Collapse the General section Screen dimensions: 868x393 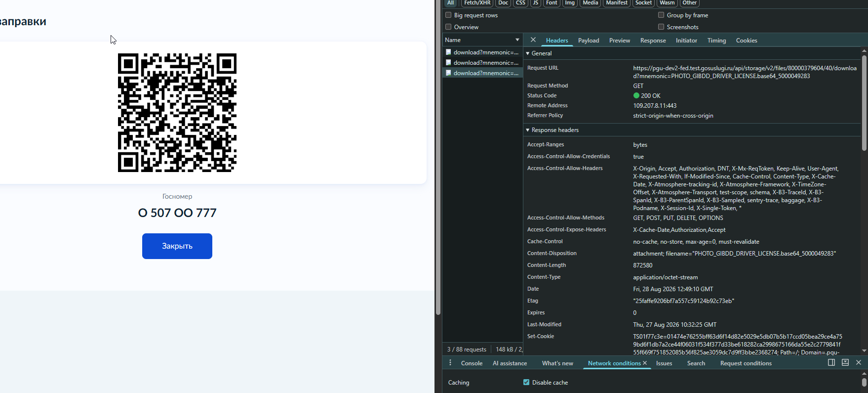point(528,53)
